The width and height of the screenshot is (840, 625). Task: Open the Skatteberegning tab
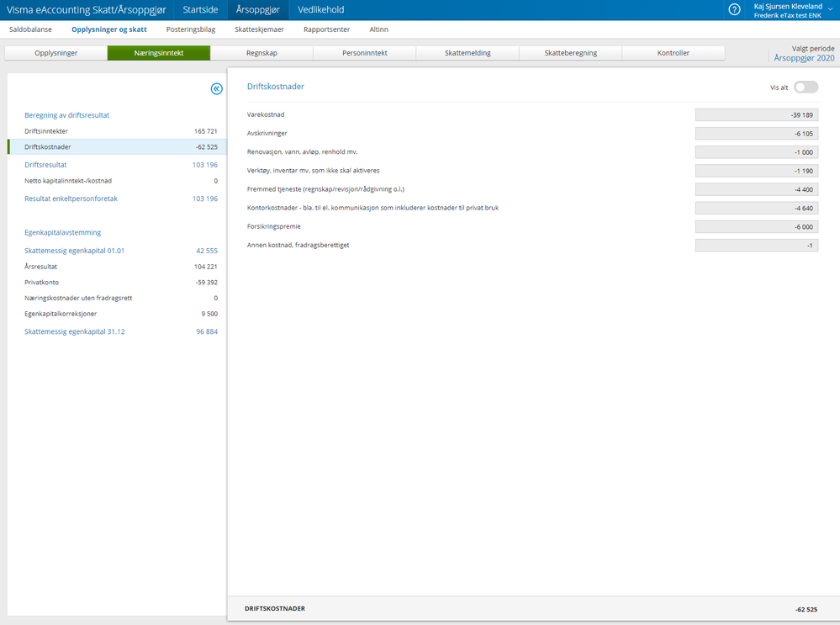coord(571,53)
